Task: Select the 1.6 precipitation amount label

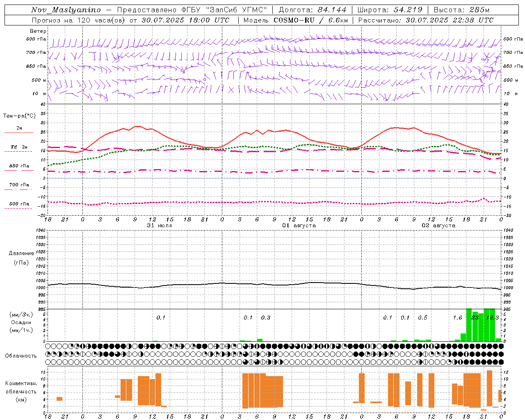Action: pyautogui.click(x=457, y=317)
